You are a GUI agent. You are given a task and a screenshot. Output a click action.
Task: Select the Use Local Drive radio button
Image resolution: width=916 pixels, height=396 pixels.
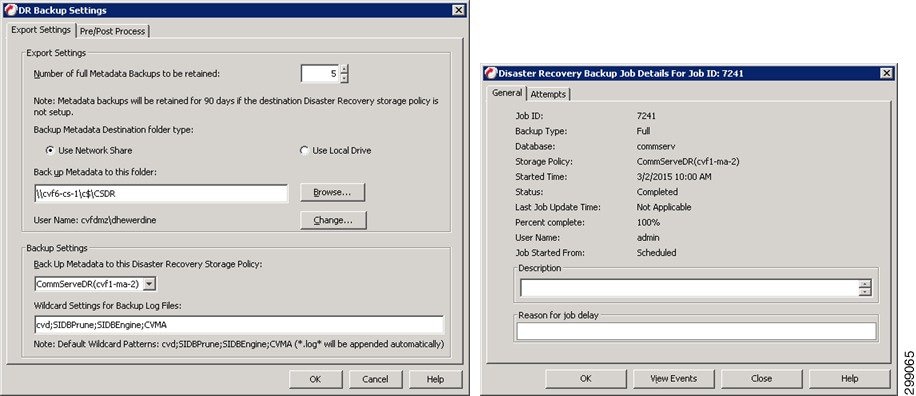[304, 151]
